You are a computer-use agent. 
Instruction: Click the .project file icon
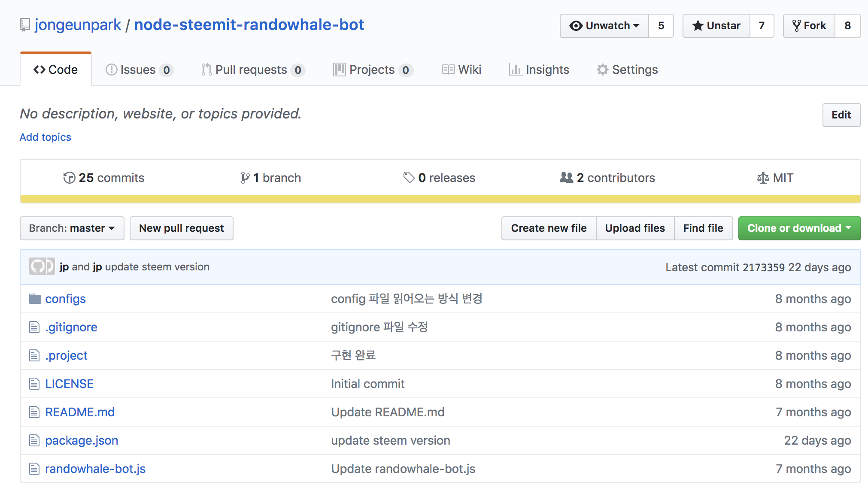click(34, 355)
